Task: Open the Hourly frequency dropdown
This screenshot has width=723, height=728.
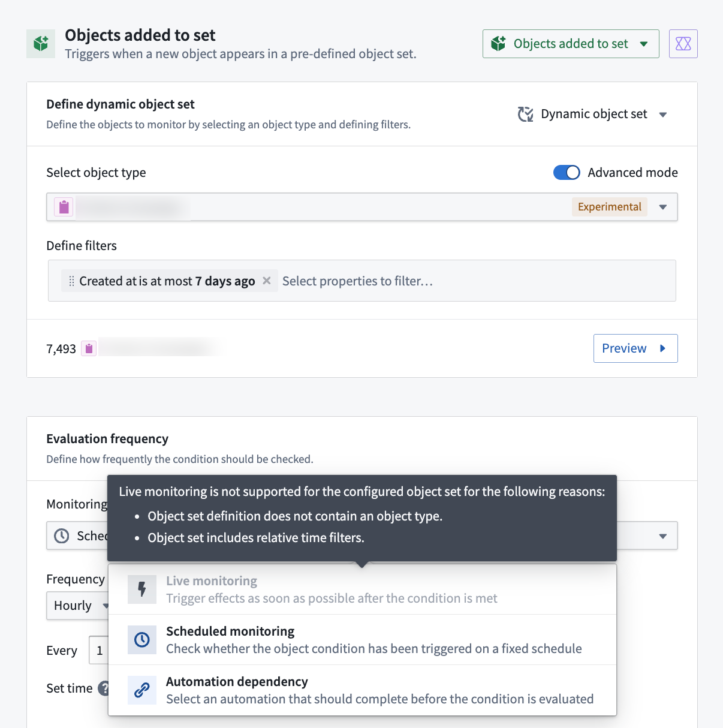Action: click(78, 606)
